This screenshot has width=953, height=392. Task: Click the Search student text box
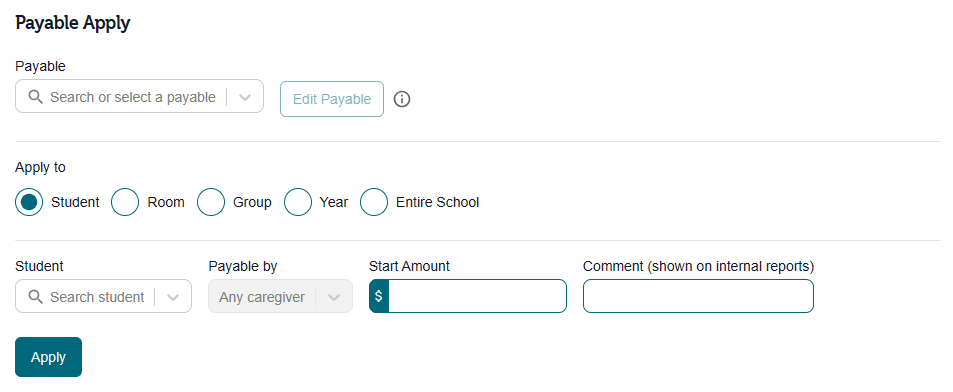(x=103, y=296)
